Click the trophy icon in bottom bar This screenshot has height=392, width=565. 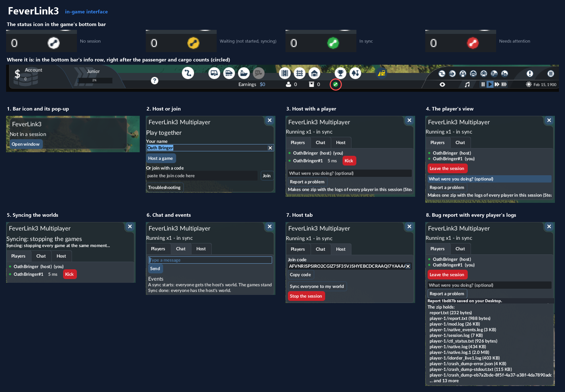340,73
